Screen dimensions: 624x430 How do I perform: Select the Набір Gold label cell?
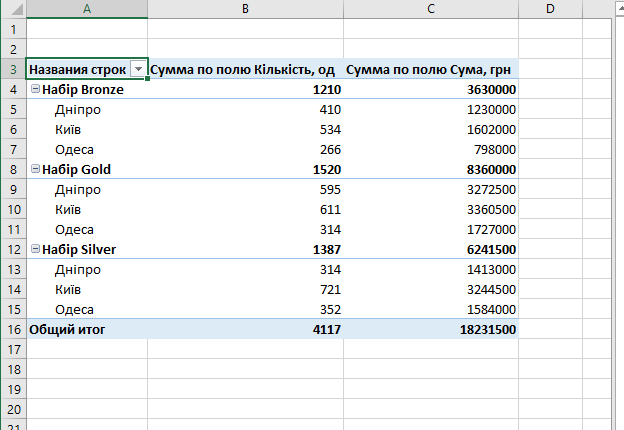tap(87, 169)
